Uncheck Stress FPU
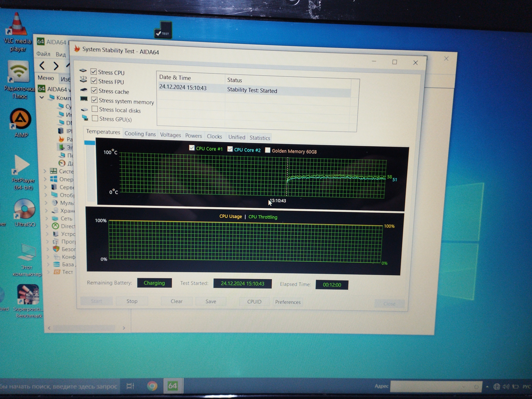Viewport: 532px width, 399px height. pyautogui.click(x=94, y=81)
